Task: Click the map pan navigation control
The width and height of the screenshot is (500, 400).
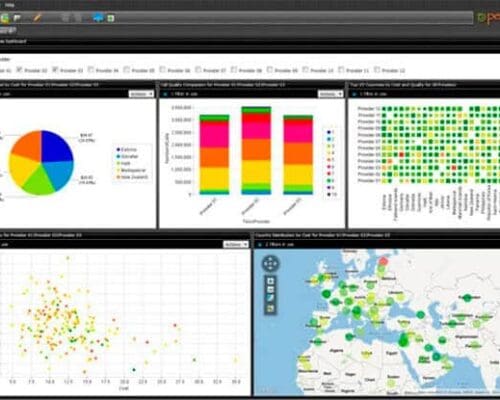Action: [x=270, y=263]
